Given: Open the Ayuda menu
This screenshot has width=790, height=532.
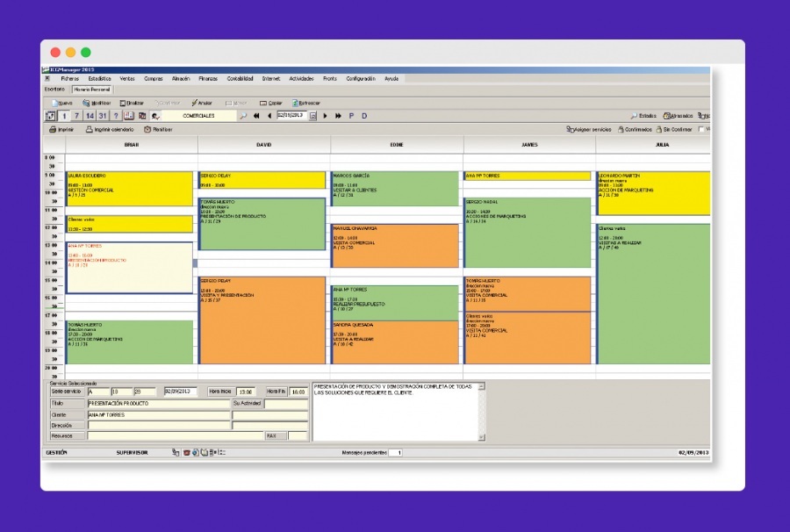Looking at the screenshot, I should point(391,79).
